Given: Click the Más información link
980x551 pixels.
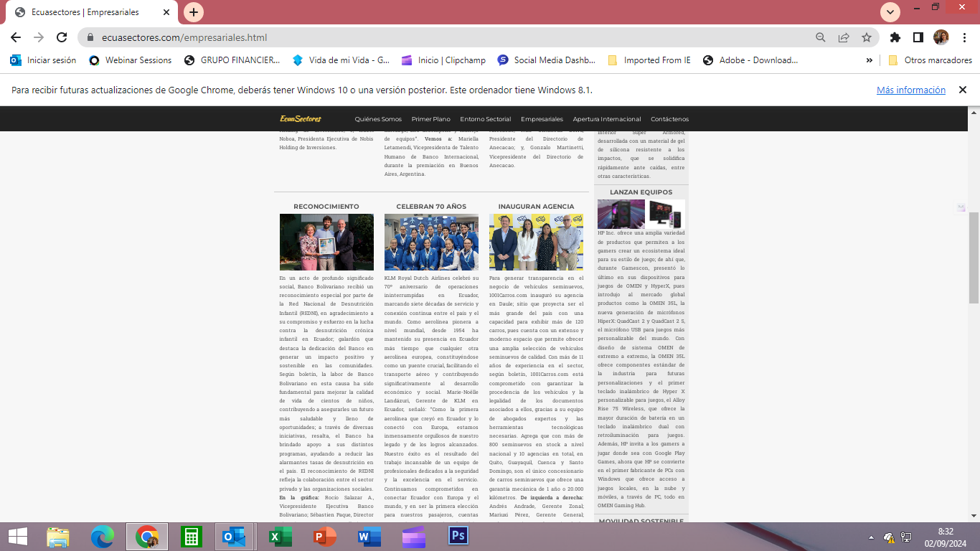Looking at the screenshot, I should (x=911, y=90).
